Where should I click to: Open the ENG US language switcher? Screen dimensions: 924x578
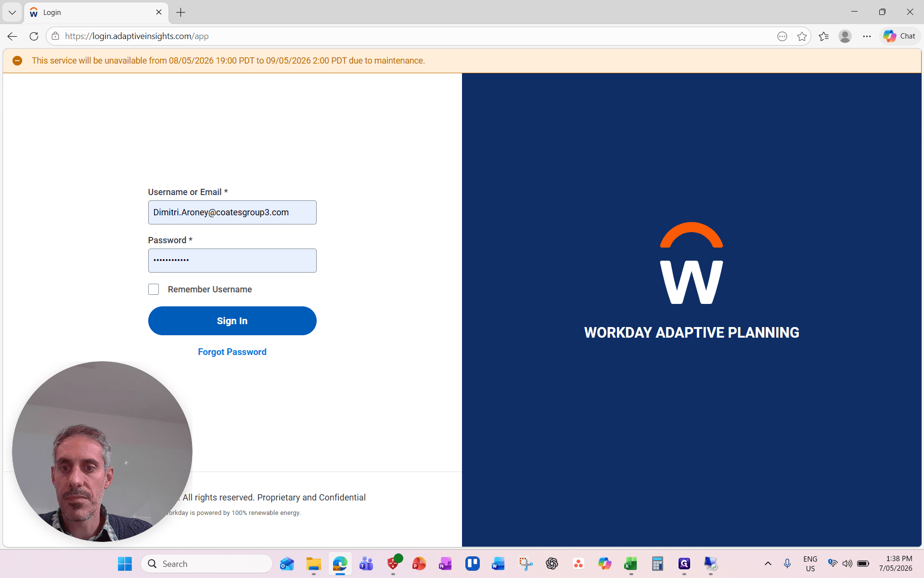810,564
